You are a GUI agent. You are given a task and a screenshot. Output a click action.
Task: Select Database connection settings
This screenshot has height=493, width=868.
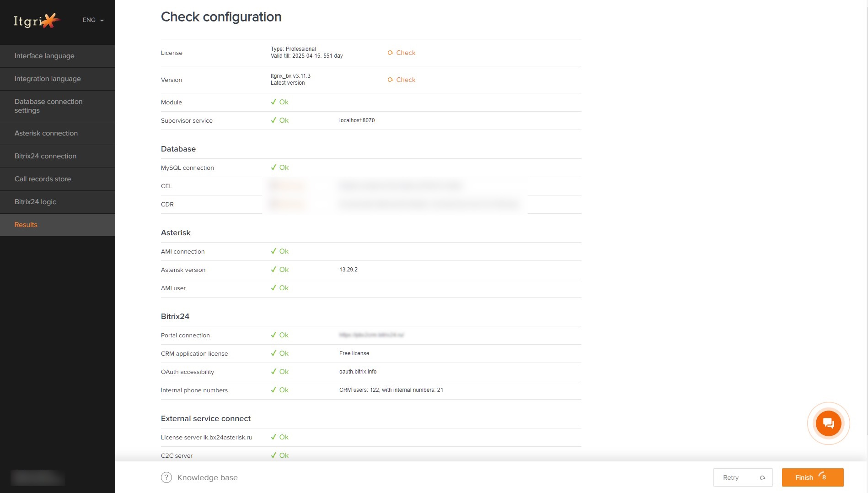pos(58,106)
